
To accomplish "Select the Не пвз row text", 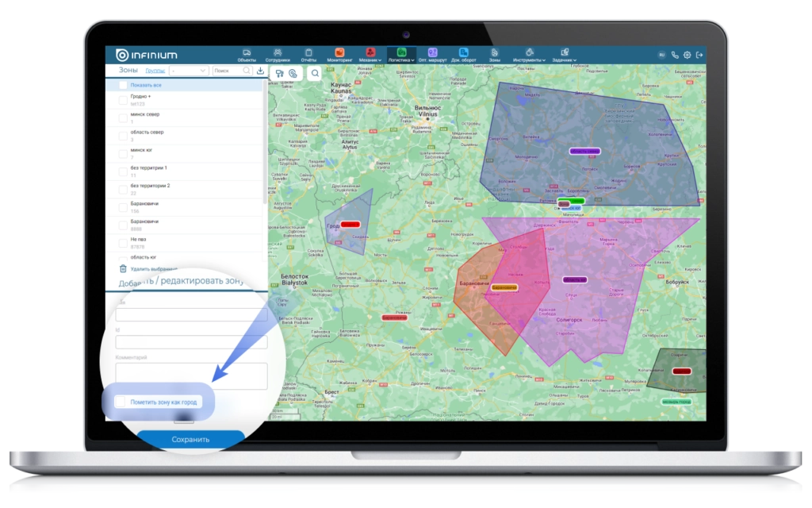I will click(x=138, y=240).
